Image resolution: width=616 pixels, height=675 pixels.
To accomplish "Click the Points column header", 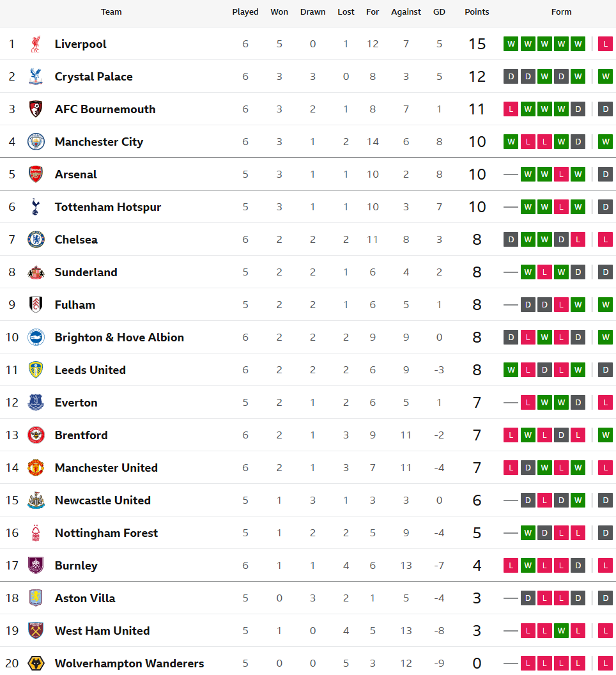I will click(477, 12).
